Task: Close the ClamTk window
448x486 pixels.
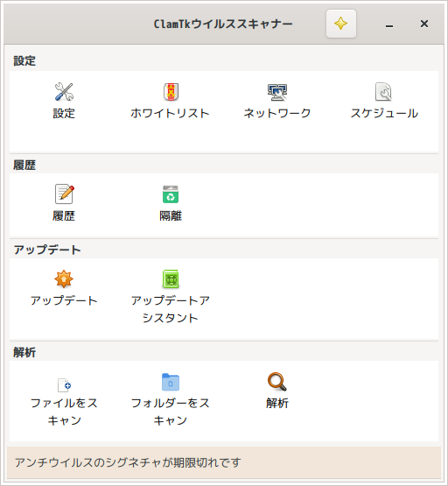Action: click(x=424, y=24)
